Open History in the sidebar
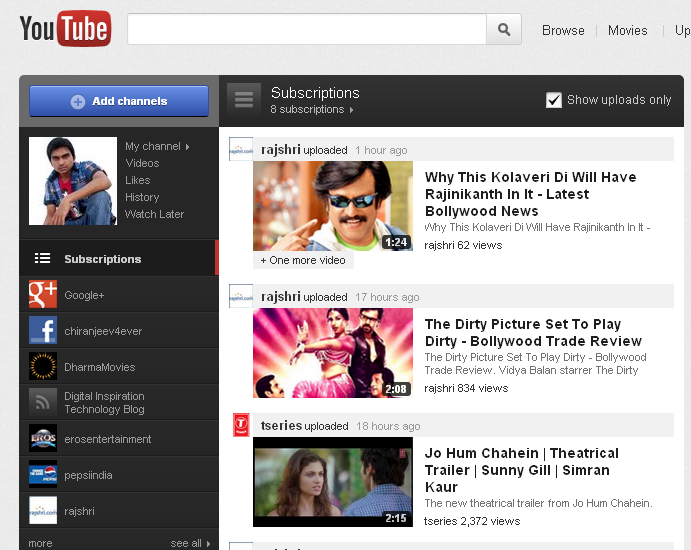The image size is (691, 550). (142, 197)
